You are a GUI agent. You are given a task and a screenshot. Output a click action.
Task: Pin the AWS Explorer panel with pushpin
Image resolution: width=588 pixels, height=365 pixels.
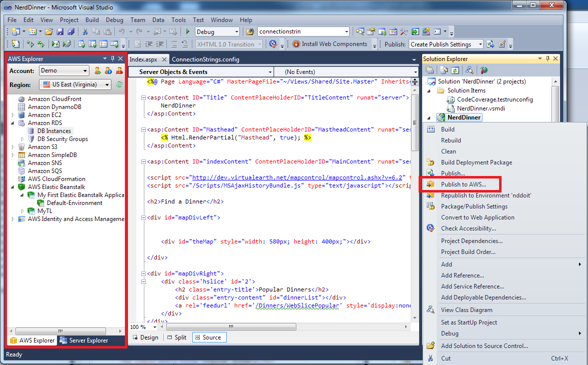(x=112, y=59)
